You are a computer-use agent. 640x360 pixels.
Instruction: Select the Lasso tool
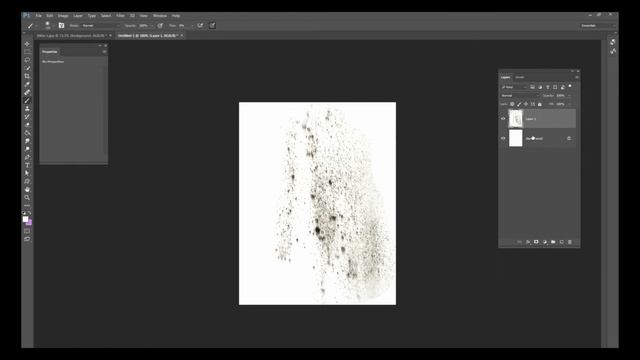(x=27, y=60)
